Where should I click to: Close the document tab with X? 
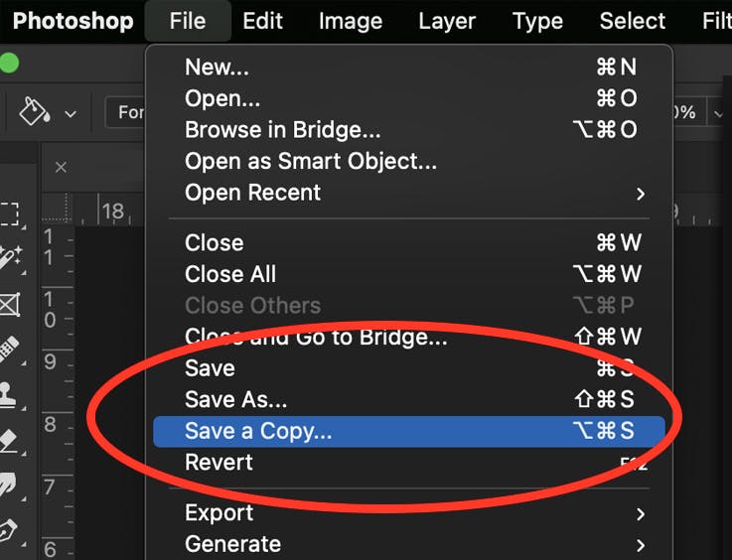click(x=61, y=167)
